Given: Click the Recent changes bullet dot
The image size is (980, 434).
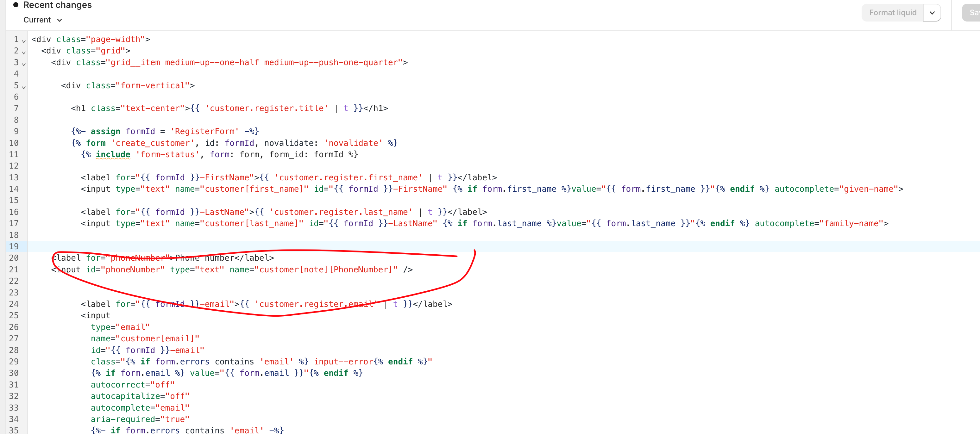Looking at the screenshot, I should pos(16,5).
